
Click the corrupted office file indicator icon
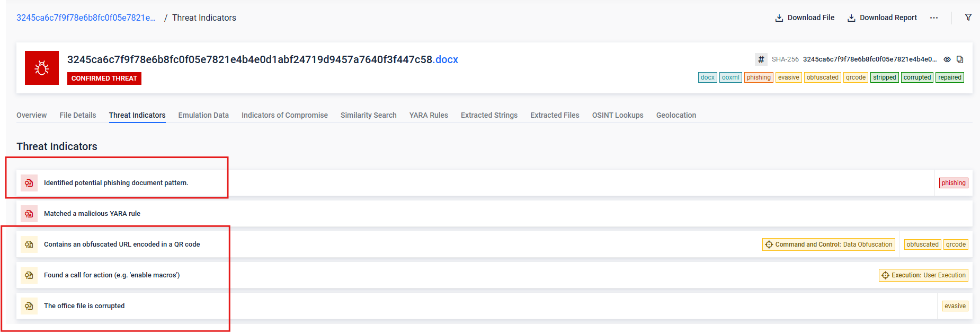[29, 306]
